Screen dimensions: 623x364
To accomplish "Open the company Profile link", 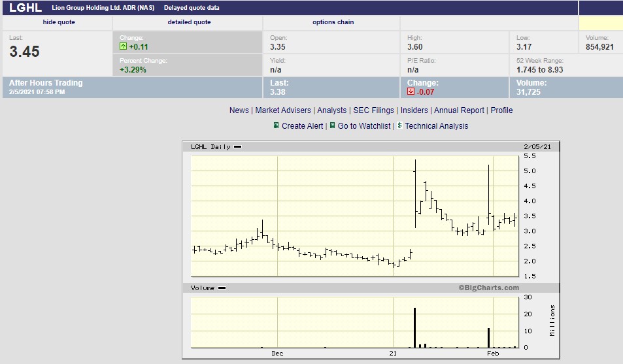I will pos(501,110).
